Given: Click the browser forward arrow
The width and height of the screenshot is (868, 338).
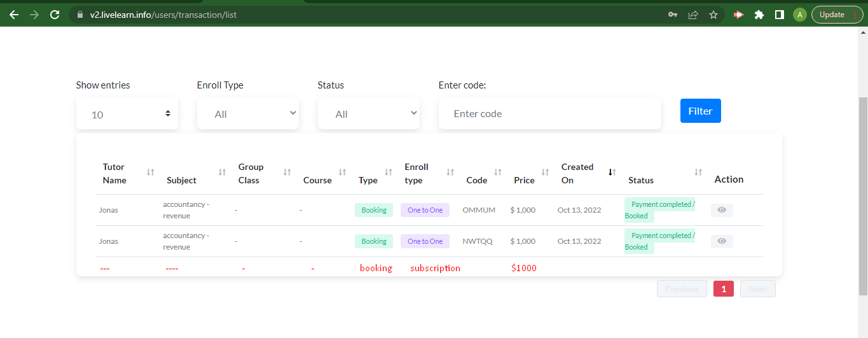Looking at the screenshot, I should (34, 15).
